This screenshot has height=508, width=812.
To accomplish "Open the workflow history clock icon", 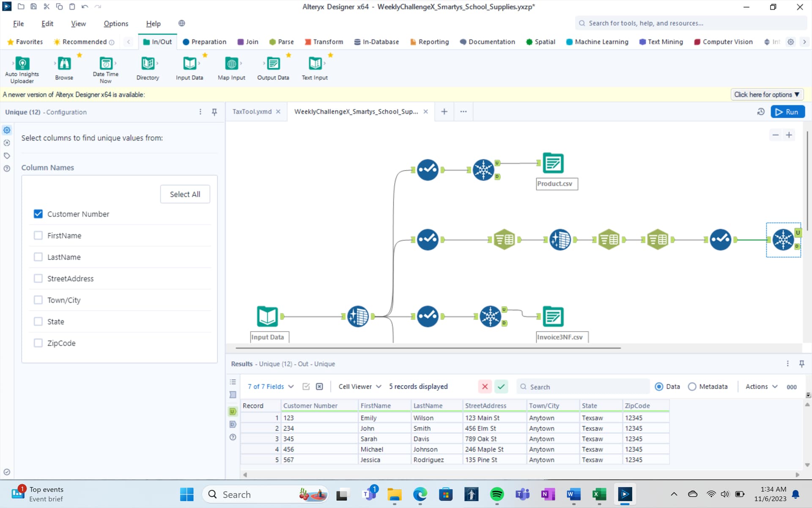I will coord(761,112).
